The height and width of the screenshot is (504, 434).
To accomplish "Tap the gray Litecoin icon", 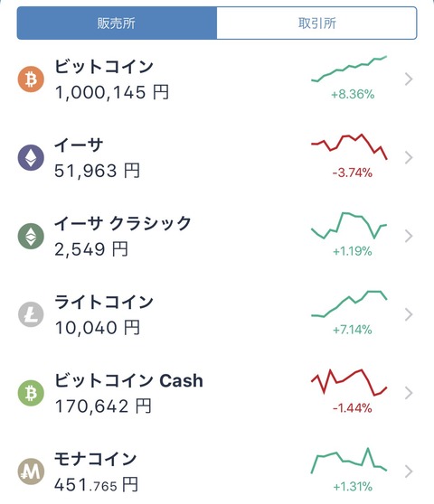I will (x=31, y=314).
